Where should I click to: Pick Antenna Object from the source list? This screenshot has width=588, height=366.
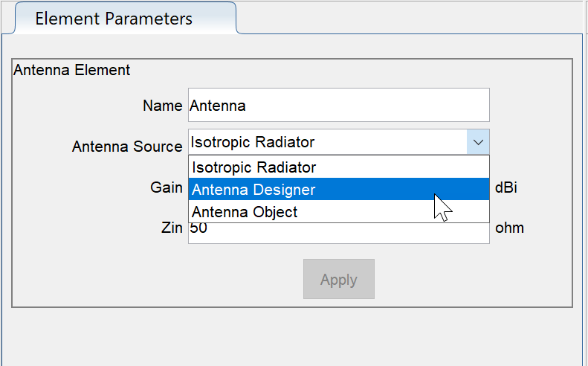[x=245, y=212]
